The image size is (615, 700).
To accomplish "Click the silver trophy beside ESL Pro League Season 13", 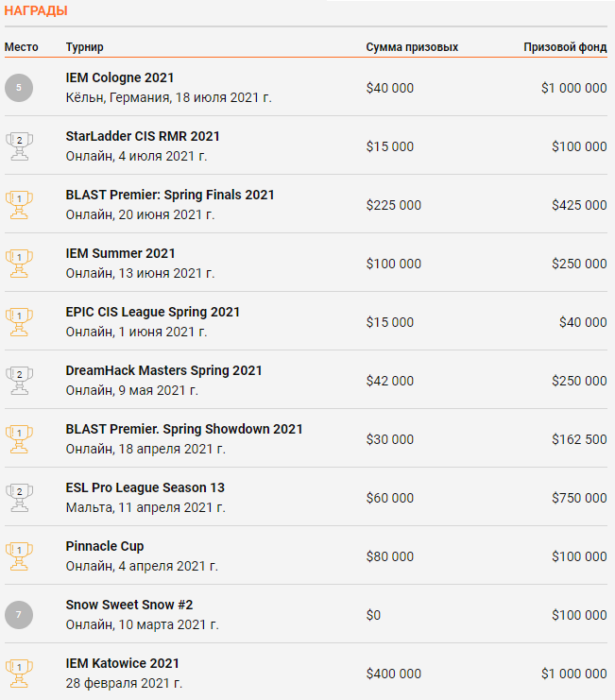I will coord(19,497).
